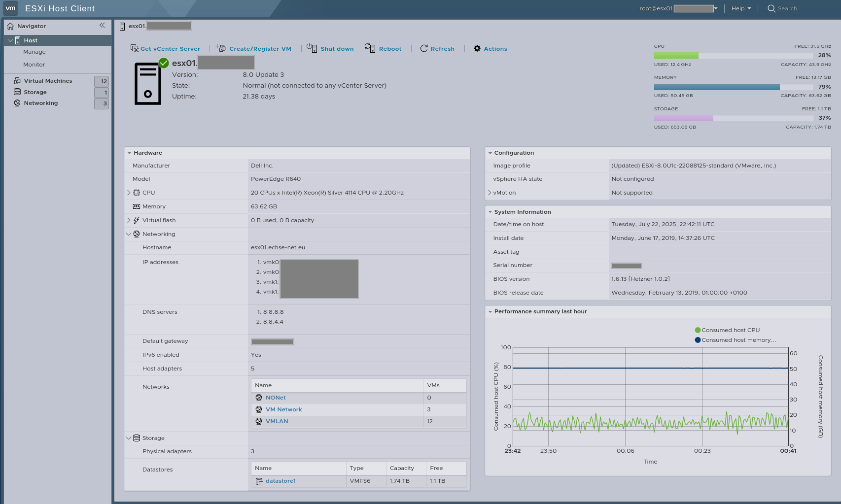
Task: Click the Host server icon in Navigator
Action: point(18,40)
